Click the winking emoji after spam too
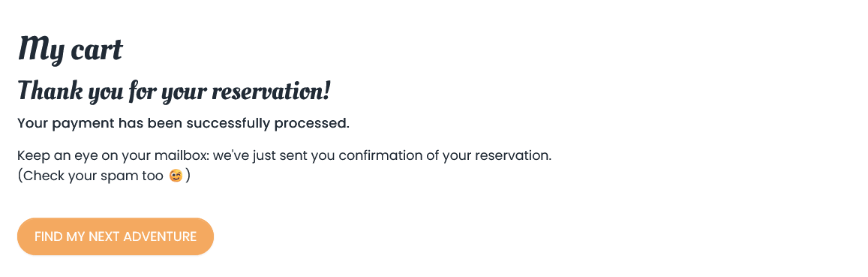Viewport: 868px width, 277px height. [176, 176]
